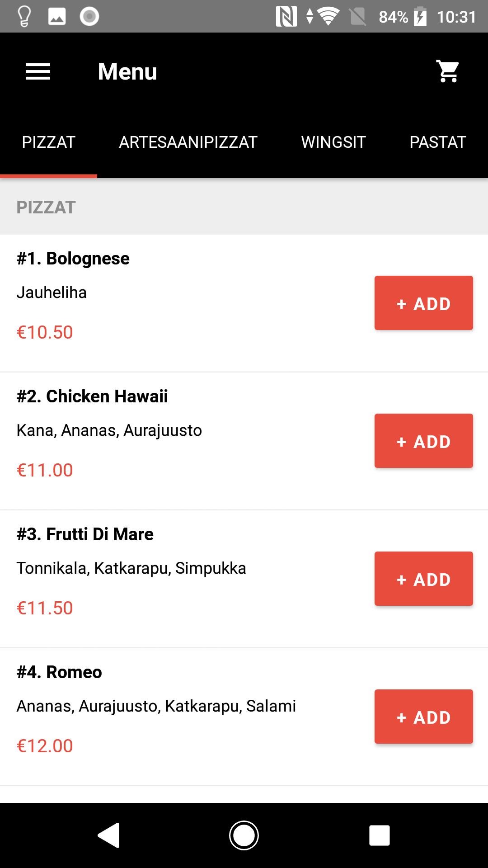This screenshot has width=488, height=868.
Task: Tap the battery indicator icon
Action: click(x=420, y=17)
